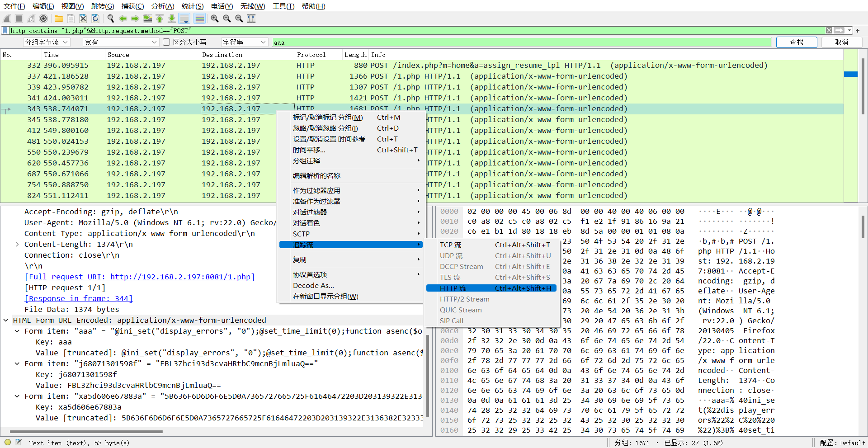Apply display filter arrow icon

pos(840,30)
